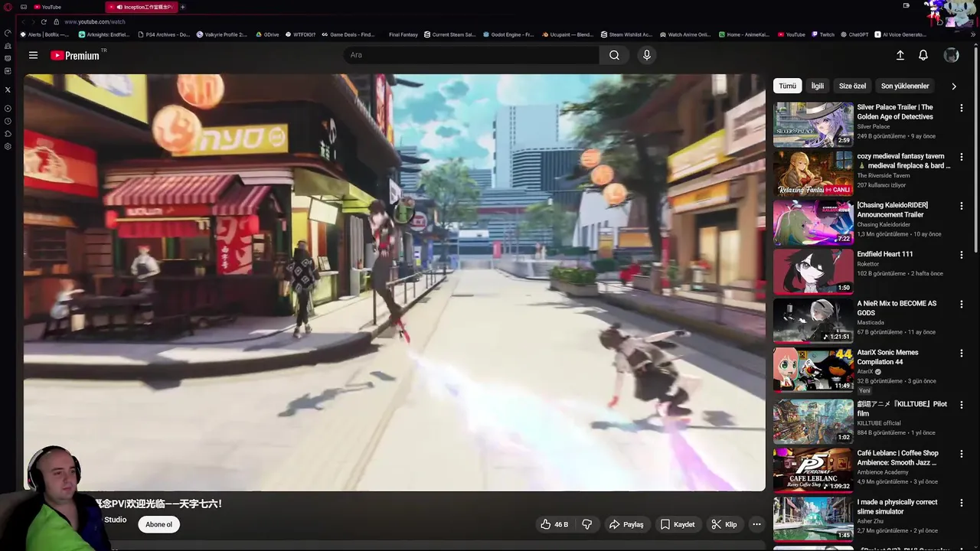Screen dimensions: 980x551
Task: Select the Son yüklenenler filter chip
Action: [x=905, y=86]
